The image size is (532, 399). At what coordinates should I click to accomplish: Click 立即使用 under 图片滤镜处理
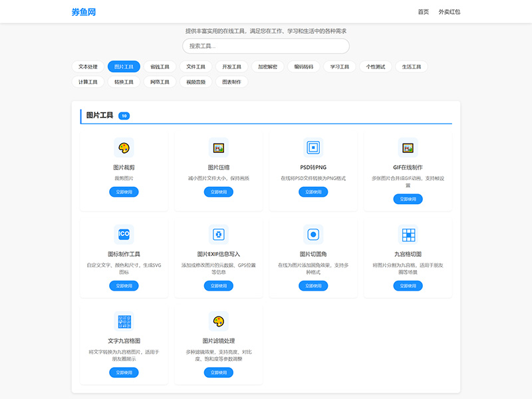tap(219, 372)
